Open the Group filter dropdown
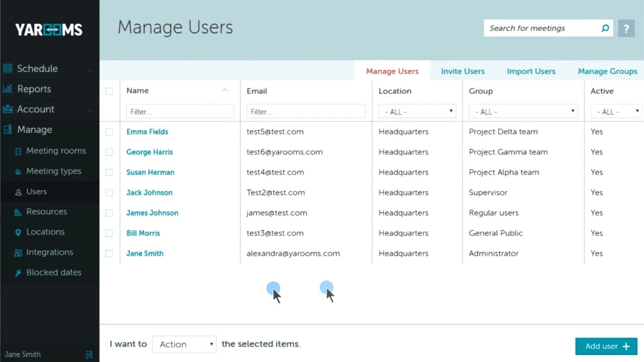The width and height of the screenshot is (644, 362). click(523, 111)
